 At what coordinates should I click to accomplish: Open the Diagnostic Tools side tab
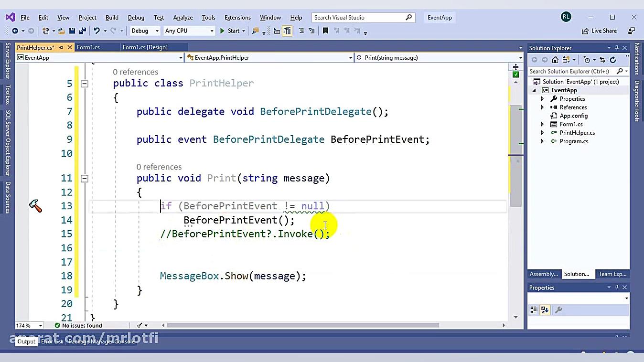(x=637, y=101)
